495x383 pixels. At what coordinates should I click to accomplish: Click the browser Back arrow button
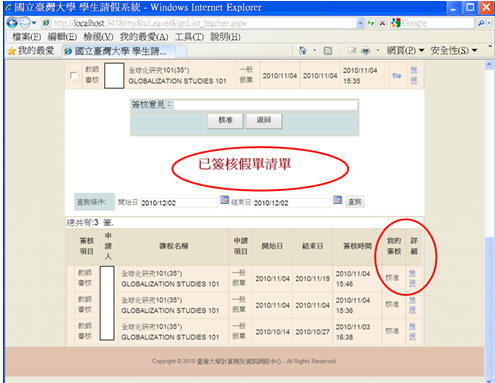point(12,23)
